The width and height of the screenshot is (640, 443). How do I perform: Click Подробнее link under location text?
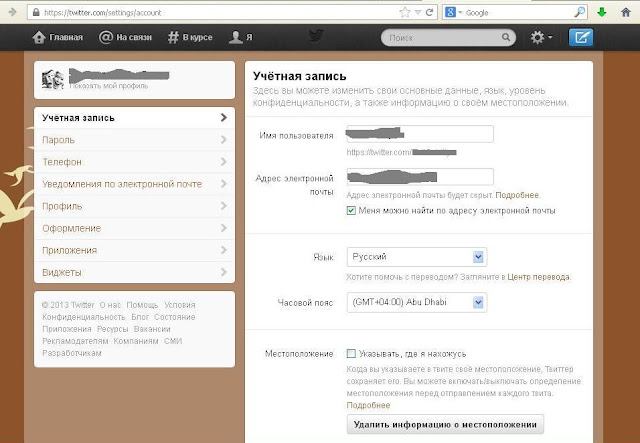[368, 405]
